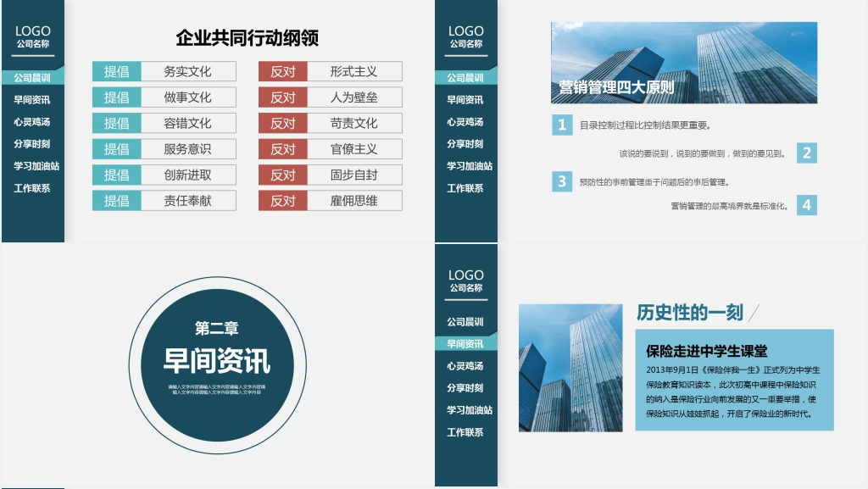The width and height of the screenshot is (868, 489).
Task: Select the 形式主义 text box
Action: coord(354,72)
